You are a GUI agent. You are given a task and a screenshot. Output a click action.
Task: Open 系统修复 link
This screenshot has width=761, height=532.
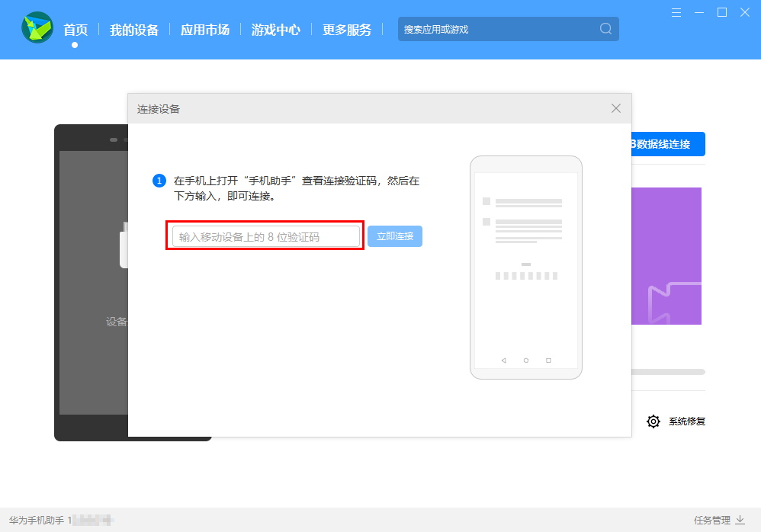(x=687, y=421)
